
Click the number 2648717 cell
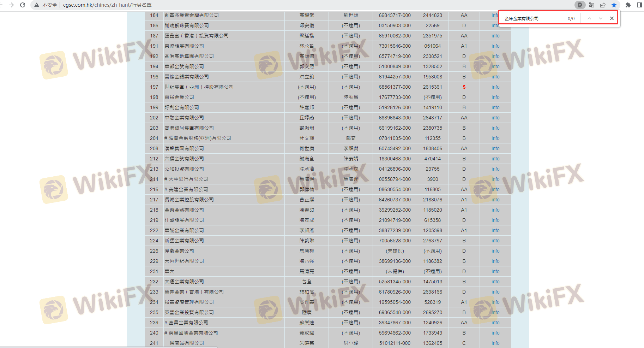(x=433, y=118)
